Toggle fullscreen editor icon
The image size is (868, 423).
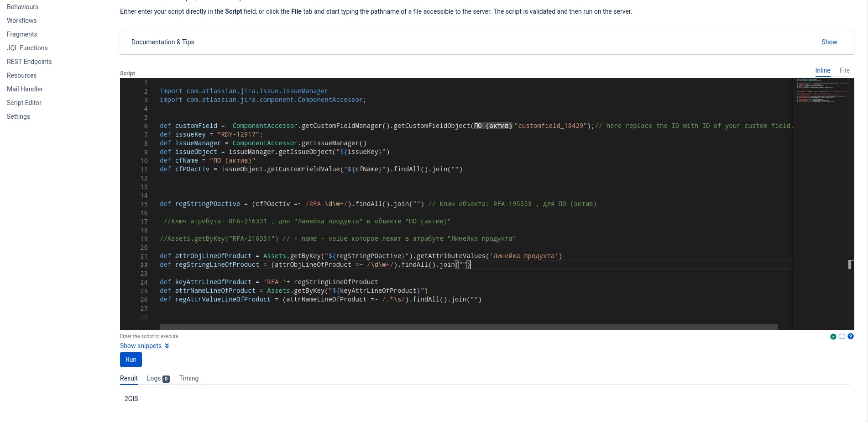click(842, 336)
